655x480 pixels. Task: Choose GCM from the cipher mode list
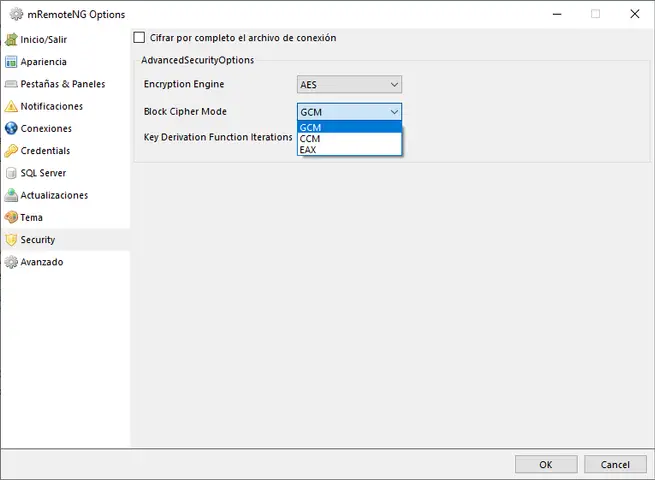point(349,127)
